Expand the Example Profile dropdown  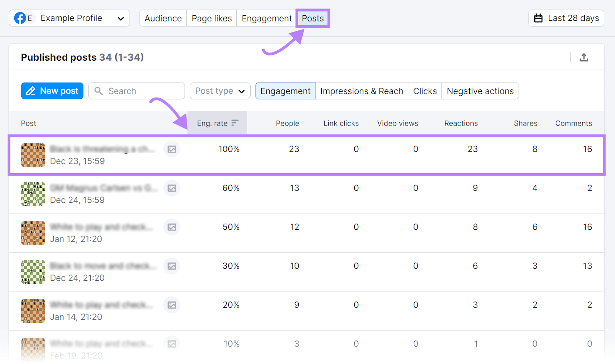[x=121, y=18]
